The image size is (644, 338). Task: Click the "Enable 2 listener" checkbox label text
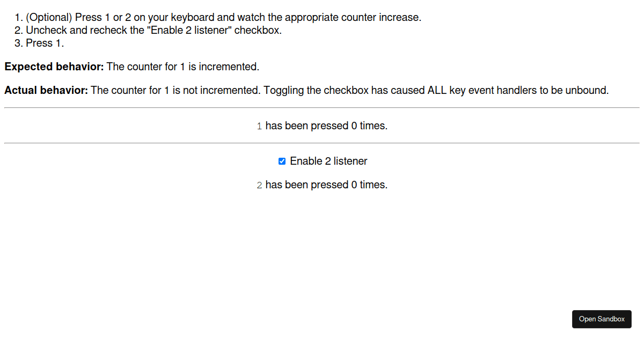(x=328, y=161)
